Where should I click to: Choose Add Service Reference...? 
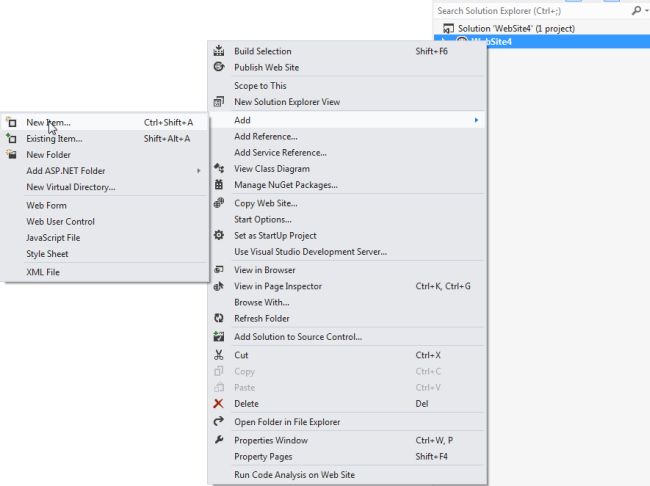(x=347, y=153)
